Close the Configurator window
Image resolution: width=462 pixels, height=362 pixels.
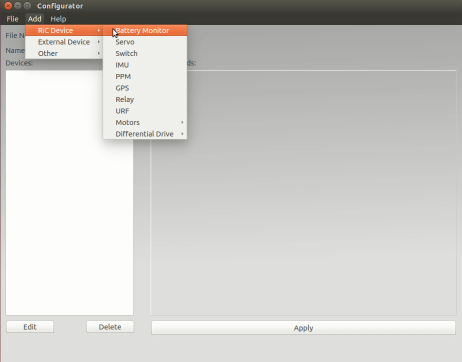(8, 6)
